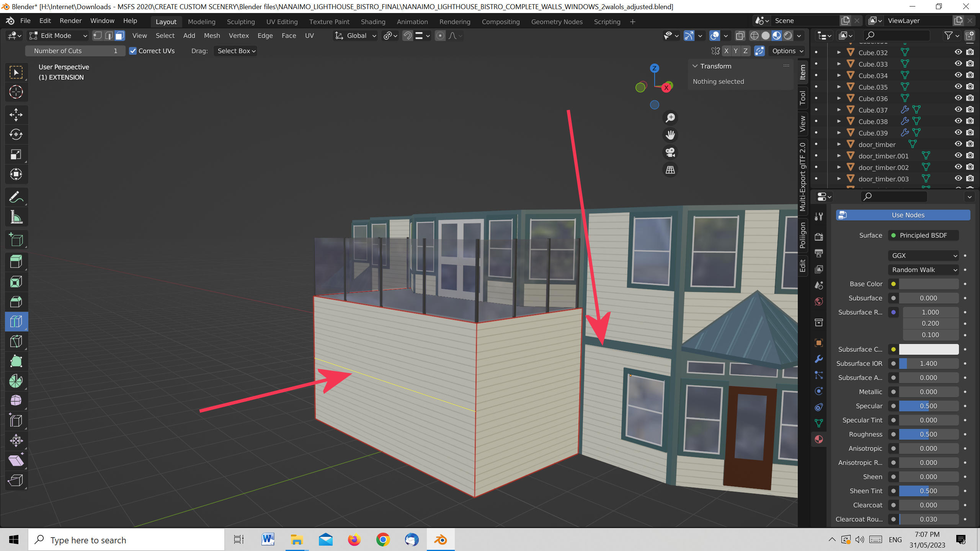Screen dimensions: 980x551
Task: Click the Number of Cuts field
Action: click(75, 51)
